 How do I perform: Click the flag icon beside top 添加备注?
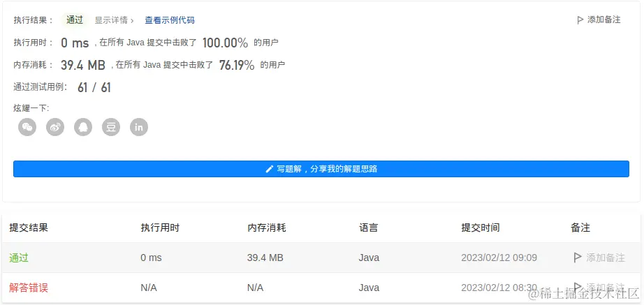pos(580,20)
